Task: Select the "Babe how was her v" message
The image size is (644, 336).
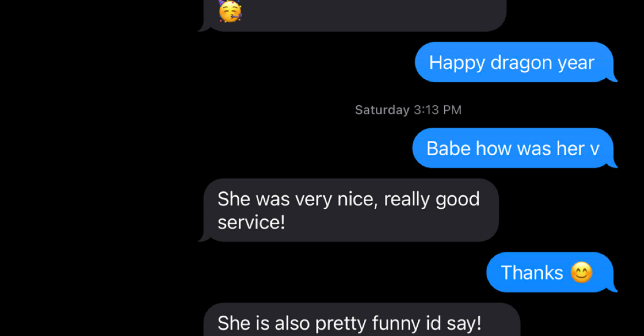Action: click(512, 148)
